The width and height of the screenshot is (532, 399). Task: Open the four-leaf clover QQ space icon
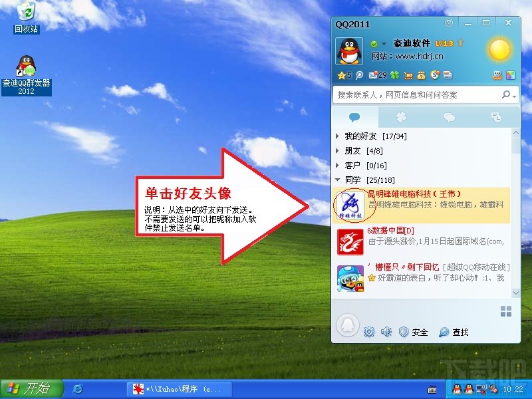[x=394, y=75]
